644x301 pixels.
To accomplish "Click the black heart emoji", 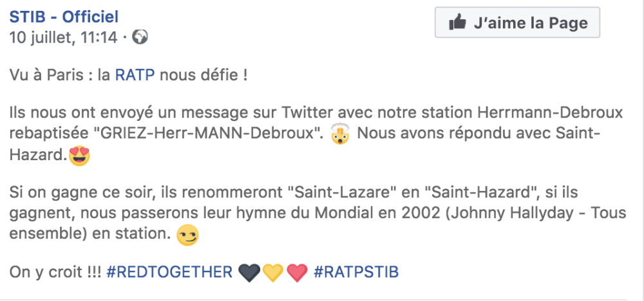I will tap(249, 273).
